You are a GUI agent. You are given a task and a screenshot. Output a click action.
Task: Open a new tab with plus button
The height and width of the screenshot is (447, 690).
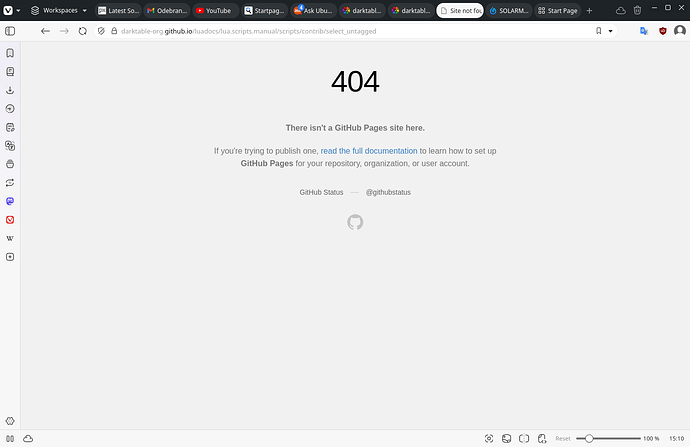pyautogui.click(x=590, y=11)
